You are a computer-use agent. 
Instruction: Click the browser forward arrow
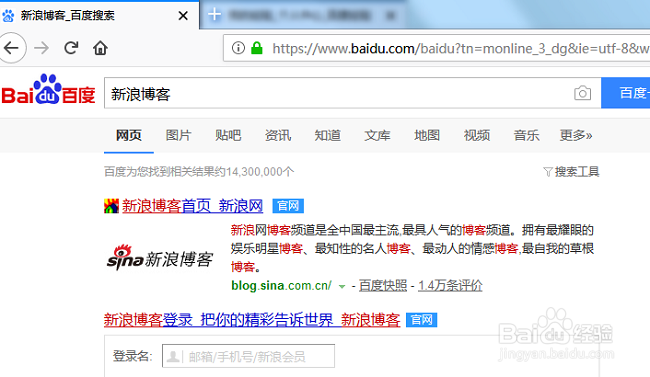pyautogui.click(x=41, y=48)
